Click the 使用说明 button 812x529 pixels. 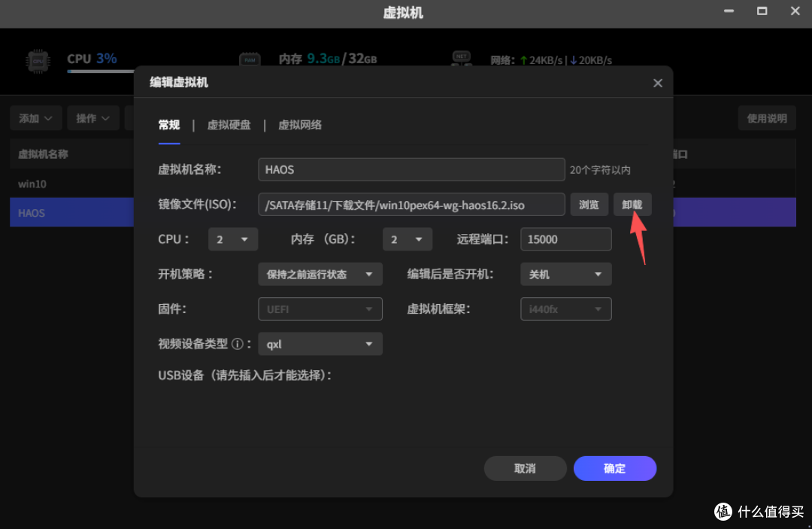[x=766, y=118]
